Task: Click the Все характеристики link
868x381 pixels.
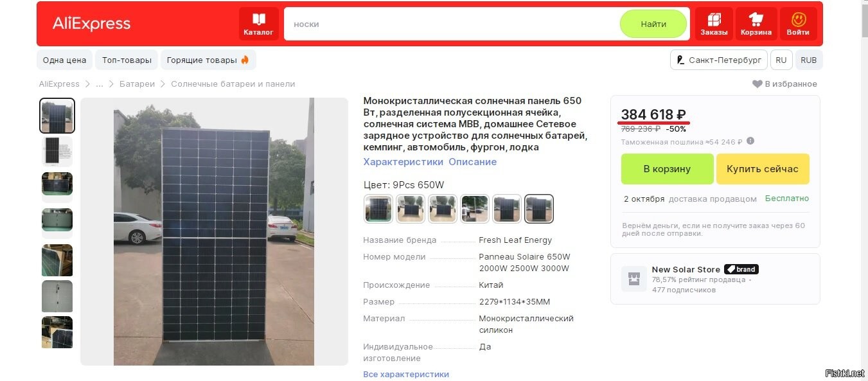Action: 406,374
